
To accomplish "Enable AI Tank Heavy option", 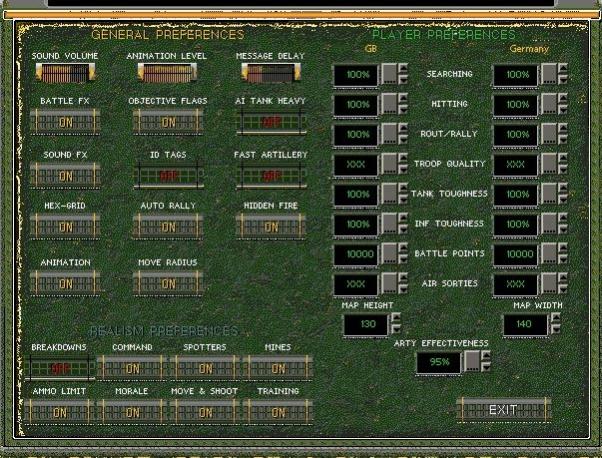I will 270,121.
